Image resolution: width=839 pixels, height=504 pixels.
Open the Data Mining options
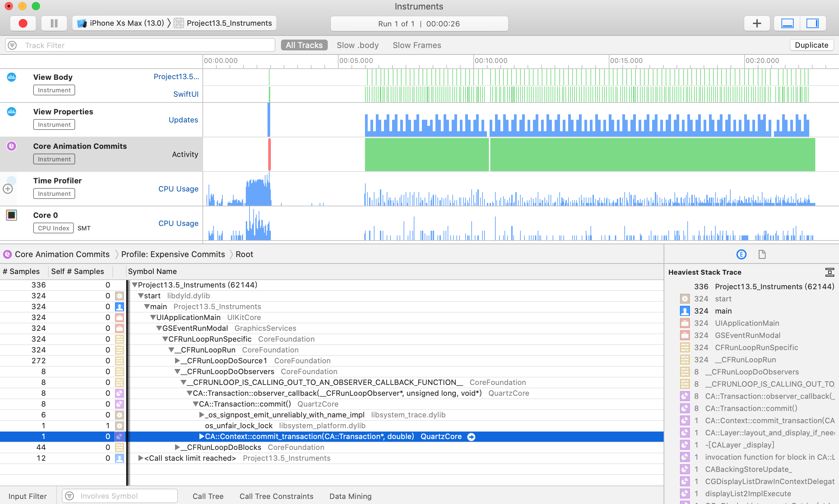[350, 496]
